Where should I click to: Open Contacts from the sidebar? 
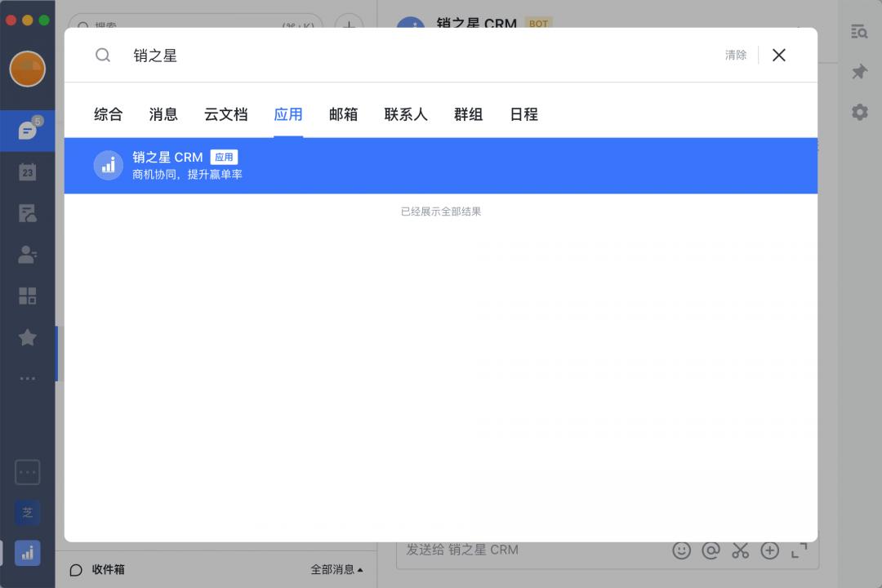pos(28,254)
